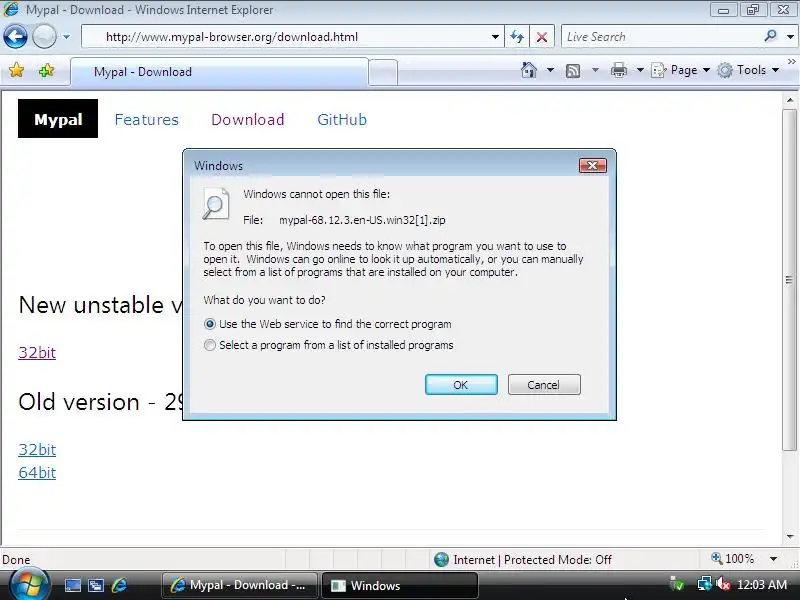Viewport: 800px width, 600px height.
Task: Open the search provider dropdown arrow
Action: [x=790, y=37]
